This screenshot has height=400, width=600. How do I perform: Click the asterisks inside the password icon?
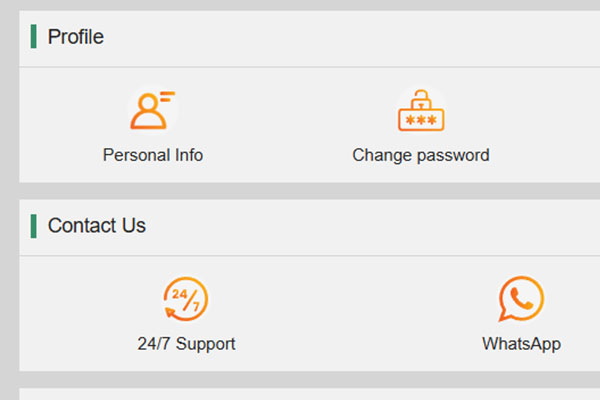click(x=421, y=119)
